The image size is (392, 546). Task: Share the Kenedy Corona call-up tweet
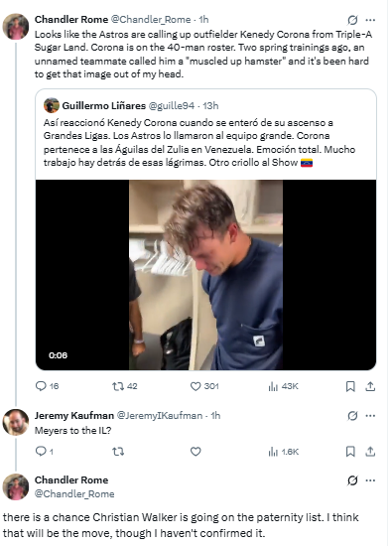(x=370, y=386)
